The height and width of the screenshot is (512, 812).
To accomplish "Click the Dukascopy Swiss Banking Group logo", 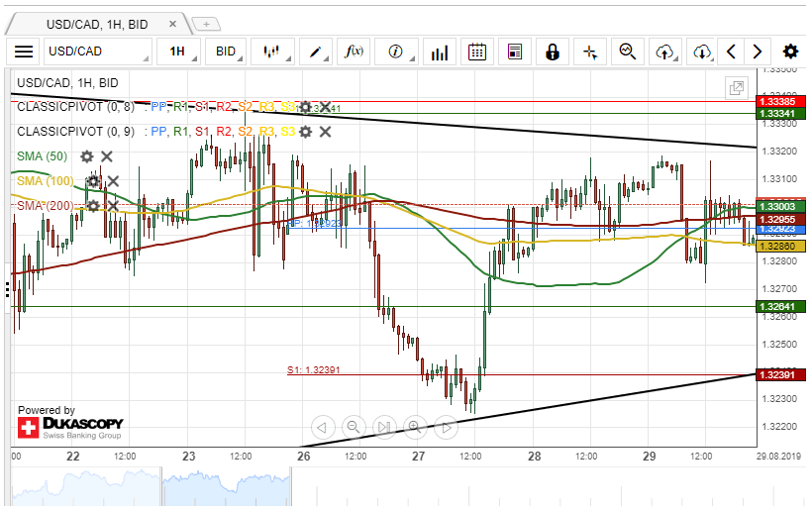I will (69, 428).
